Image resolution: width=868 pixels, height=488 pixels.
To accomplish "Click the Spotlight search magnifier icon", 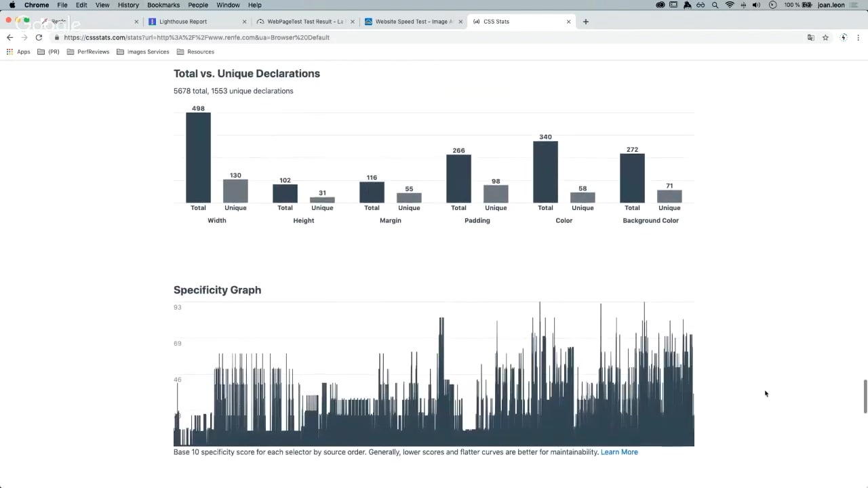I will pyautogui.click(x=715, y=5).
